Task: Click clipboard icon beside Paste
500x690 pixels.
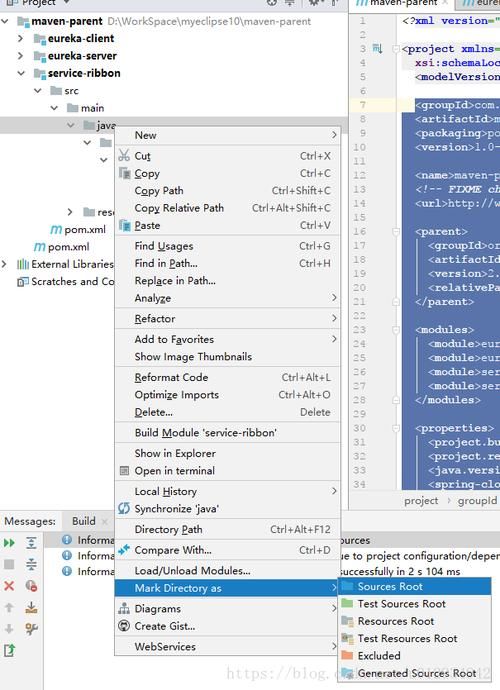Action: (125, 225)
